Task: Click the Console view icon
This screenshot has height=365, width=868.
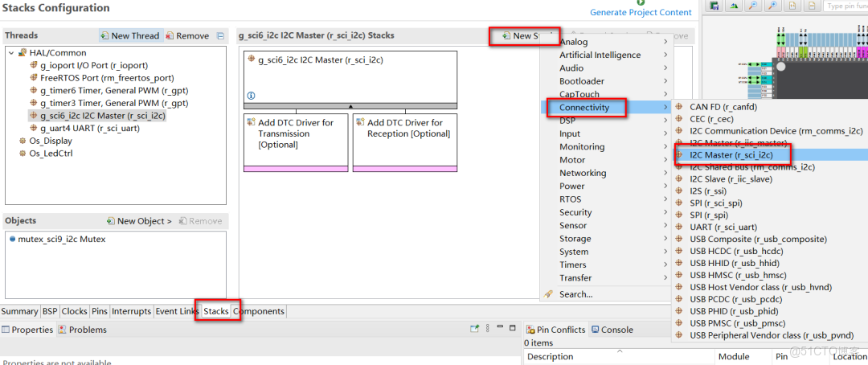Action: click(x=595, y=330)
